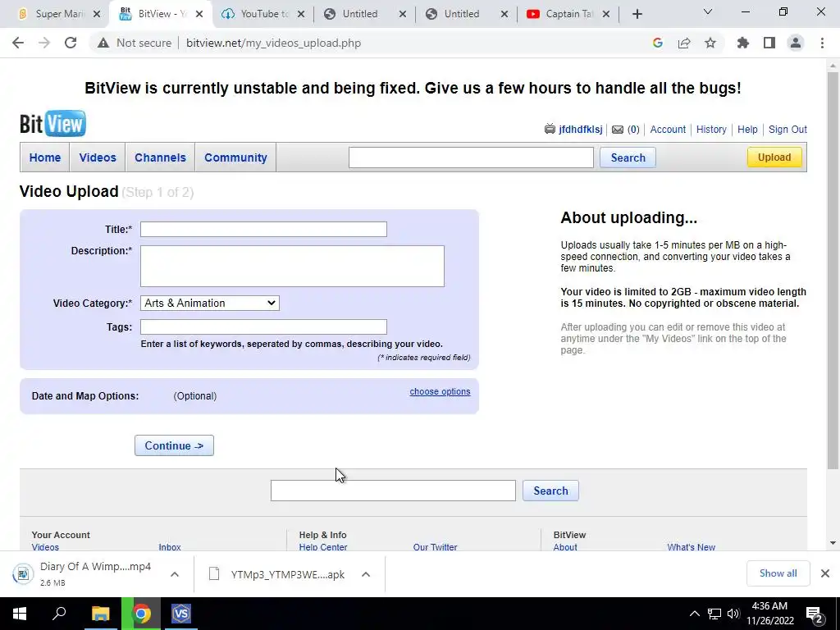Click the volume speaker tray icon
This screenshot has height=630, width=840.
[x=733, y=614]
